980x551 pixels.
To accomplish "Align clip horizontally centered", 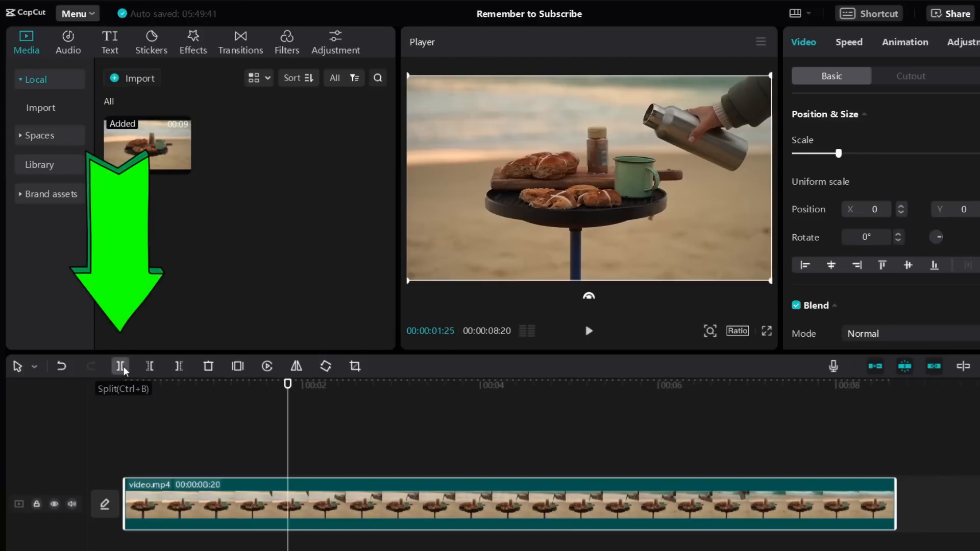I will point(831,265).
